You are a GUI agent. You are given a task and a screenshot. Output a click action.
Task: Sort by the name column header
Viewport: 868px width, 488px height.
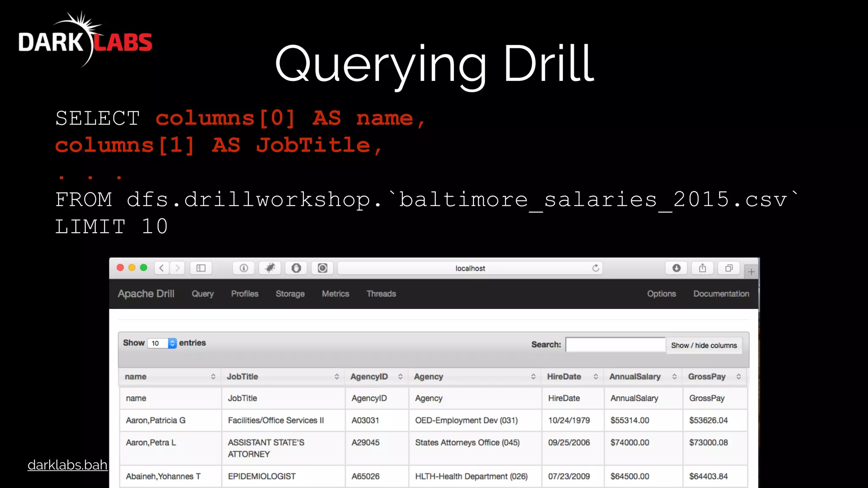point(170,377)
